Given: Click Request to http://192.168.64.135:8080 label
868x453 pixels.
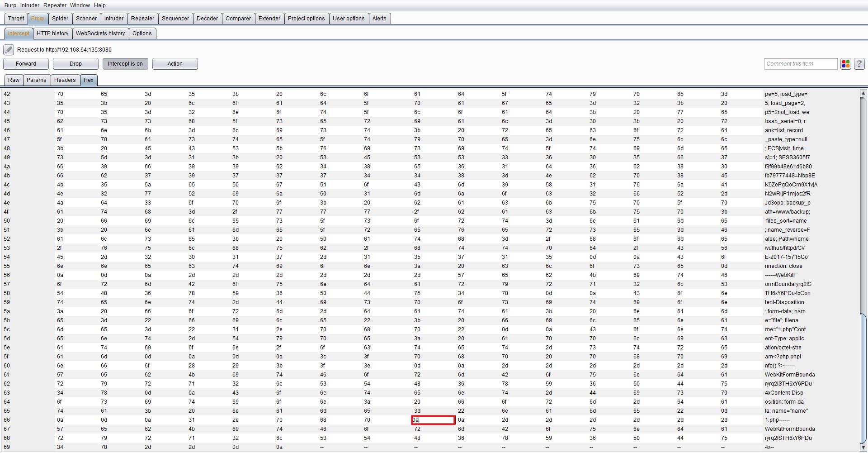Looking at the screenshot, I should (64, 50).
